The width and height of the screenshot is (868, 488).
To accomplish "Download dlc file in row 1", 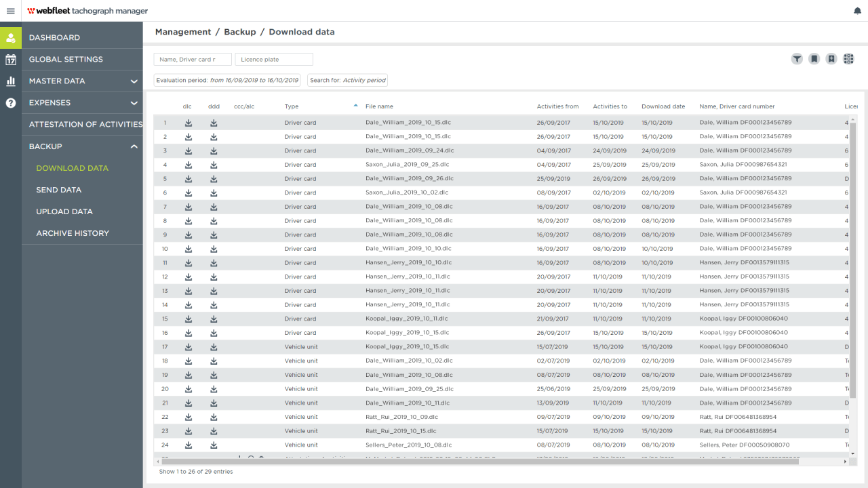I will point(189,123).
